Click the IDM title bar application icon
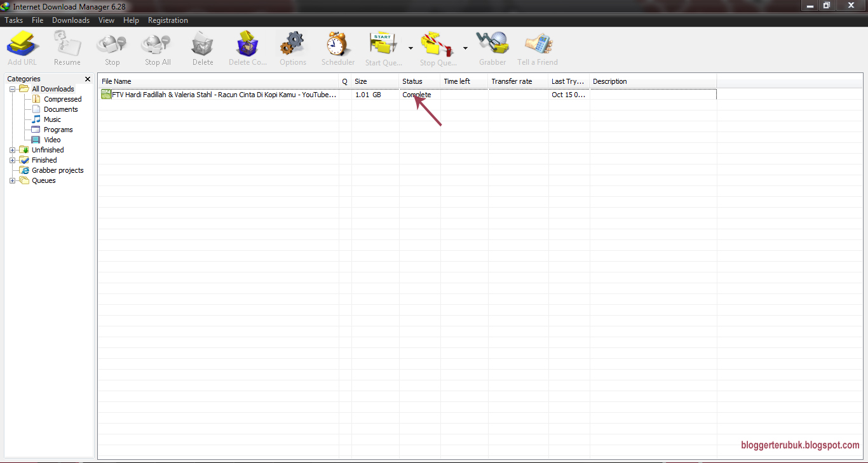The height and width of the screenshot is (463, 868). (x=6, y=6)
